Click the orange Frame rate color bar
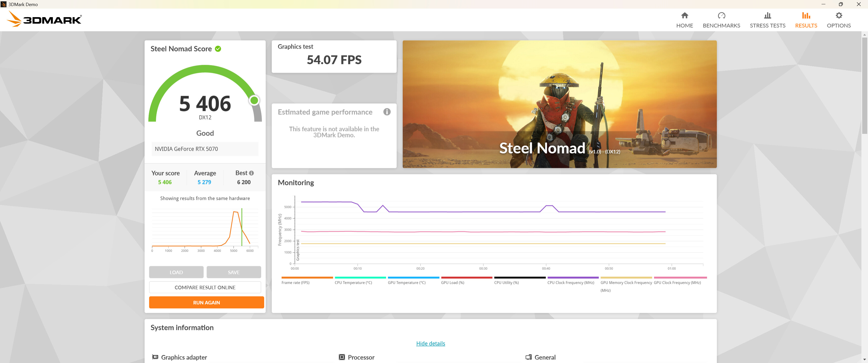Screen dimensions: 868x363 [307, 278]
